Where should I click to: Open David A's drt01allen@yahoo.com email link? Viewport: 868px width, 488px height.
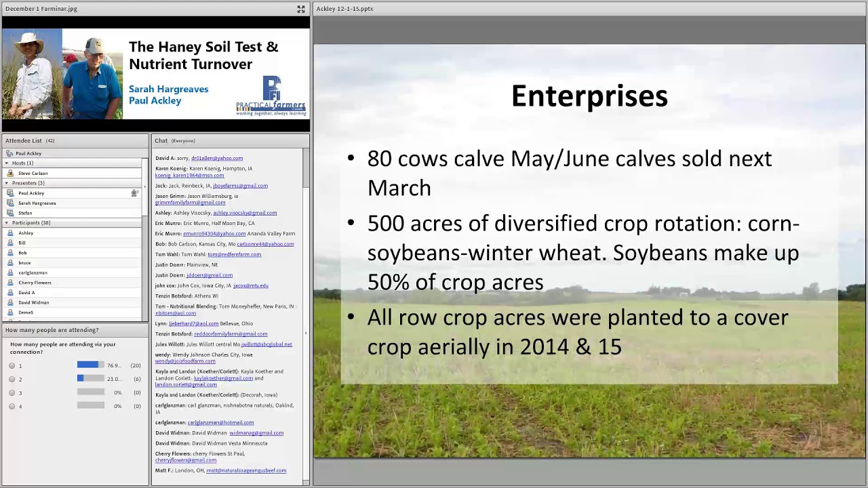(217, 158)
